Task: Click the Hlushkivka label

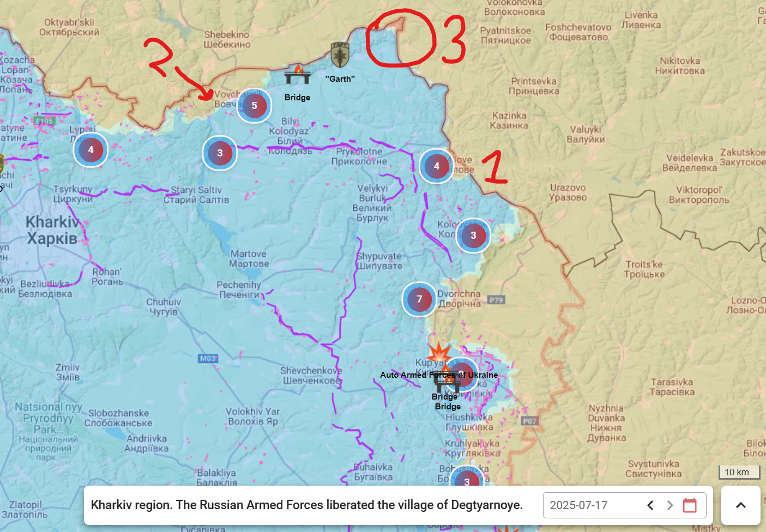Action: pyautogui.click(x=469, y=422)
